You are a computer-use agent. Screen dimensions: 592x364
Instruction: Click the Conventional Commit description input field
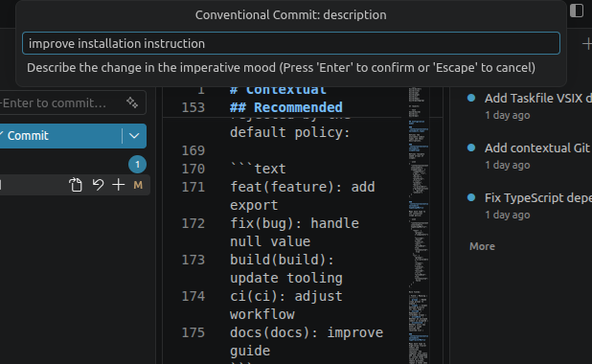coord(290,43)
